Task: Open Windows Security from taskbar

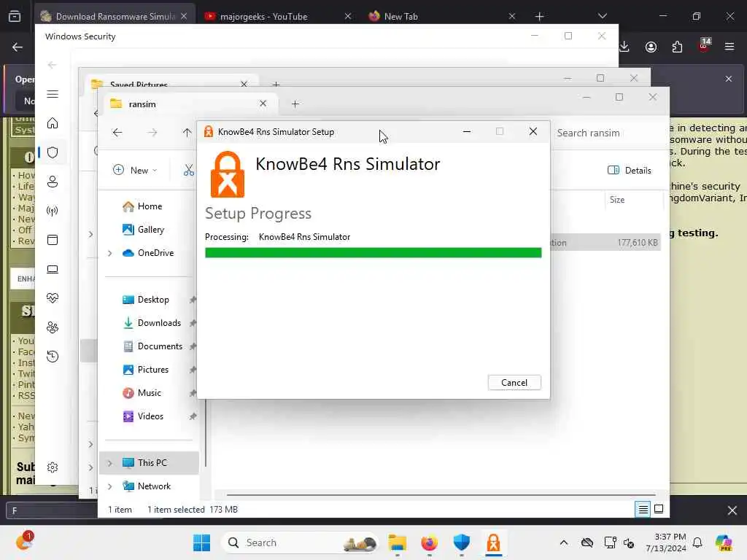Action: pos(461,542)
